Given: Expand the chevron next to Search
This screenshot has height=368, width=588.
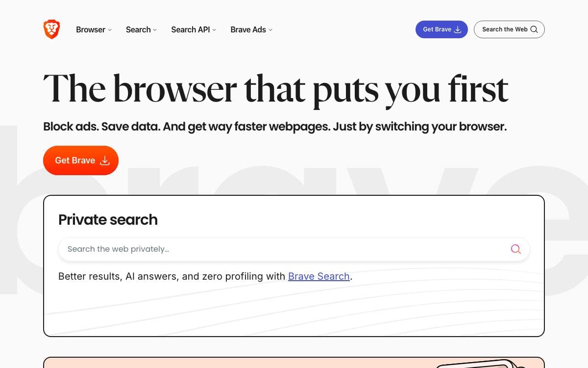Looking at the screenshot, I should (x=155, y=30).
